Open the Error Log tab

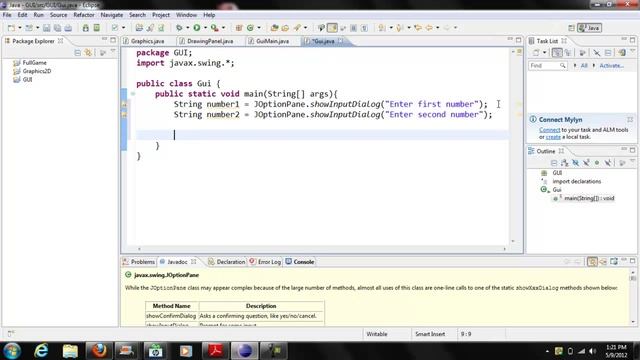pos(265,262)
